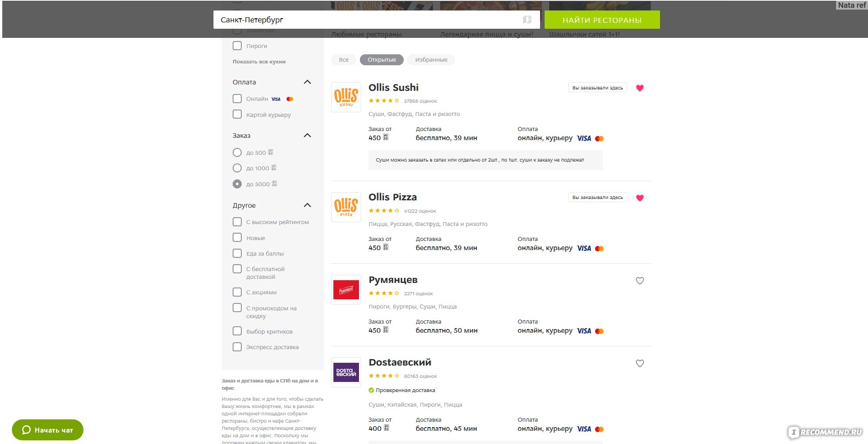Click Ollis Sushi note about sushi sets

(485, 160)
